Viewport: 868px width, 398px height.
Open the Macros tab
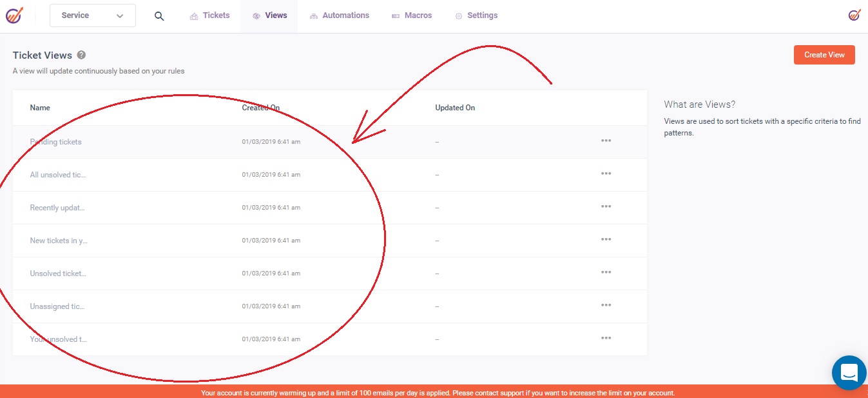(x=412, y=15)
